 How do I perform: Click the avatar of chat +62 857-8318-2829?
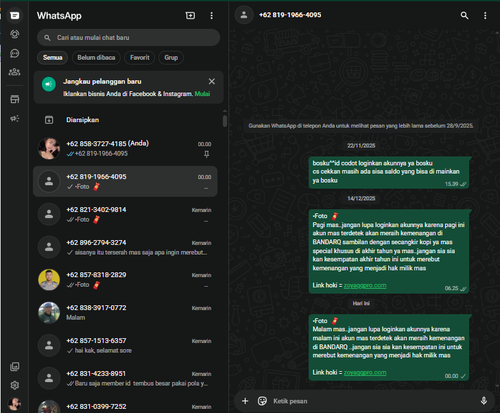click(49, 280)
